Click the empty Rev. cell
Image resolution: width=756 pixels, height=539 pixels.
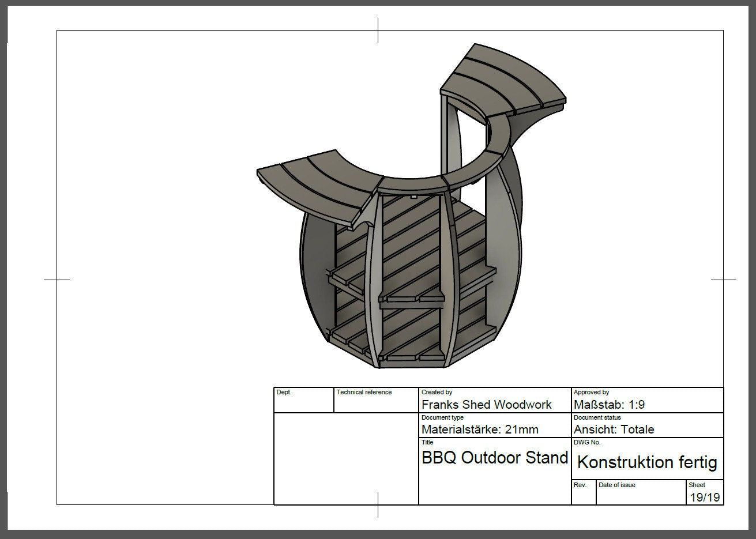coord(584,496)
